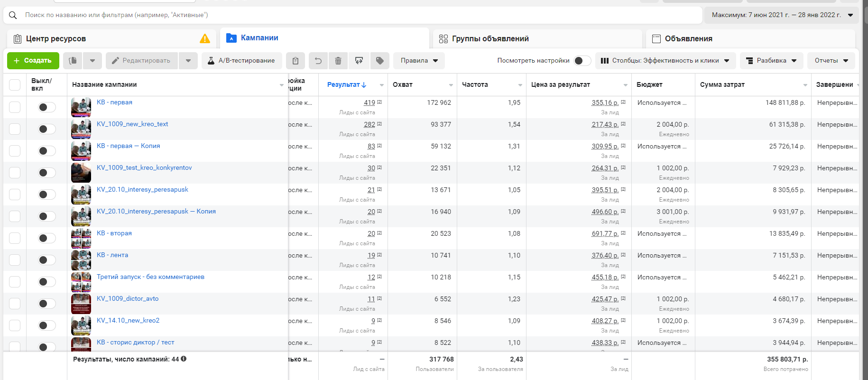868x380 pixels.
Task: Click footnote icon next to result 83
Action: pyautogui.click(x=379, y=146)
